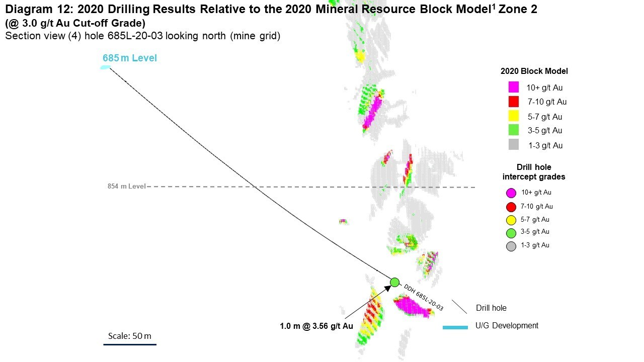644x362 pixels.
Task: Click the "Drill hole" legend text
Action: [491, 308]
